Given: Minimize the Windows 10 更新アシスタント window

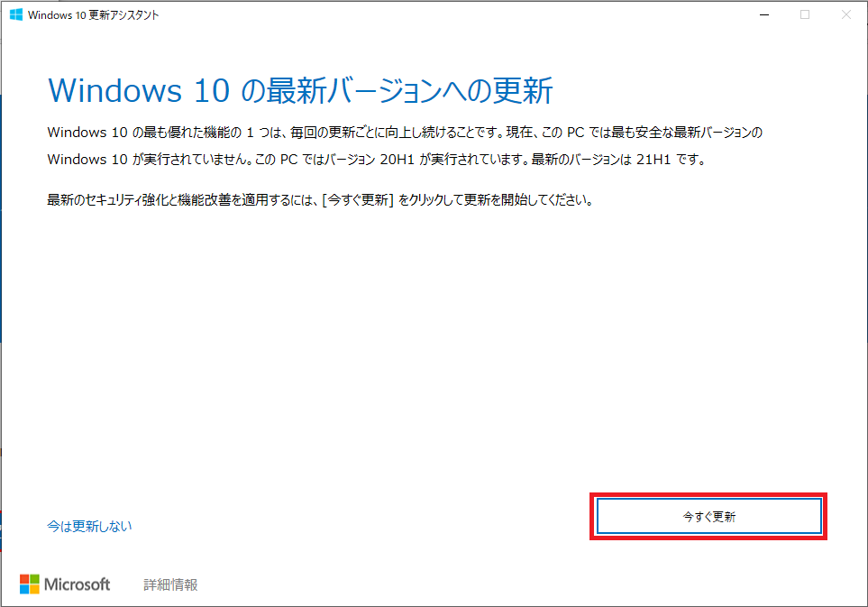Looking at the screenshot, I should (764, 15).
